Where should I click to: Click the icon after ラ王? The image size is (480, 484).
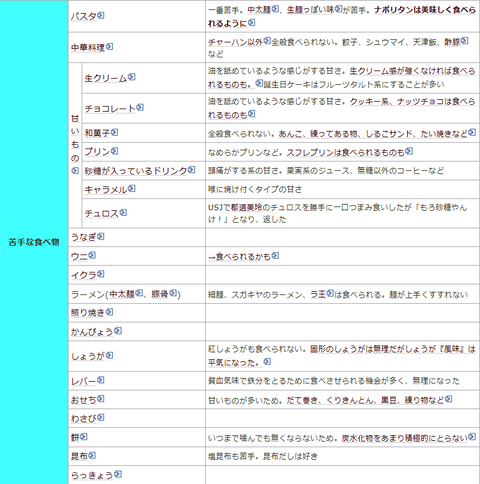coord(330,293)
